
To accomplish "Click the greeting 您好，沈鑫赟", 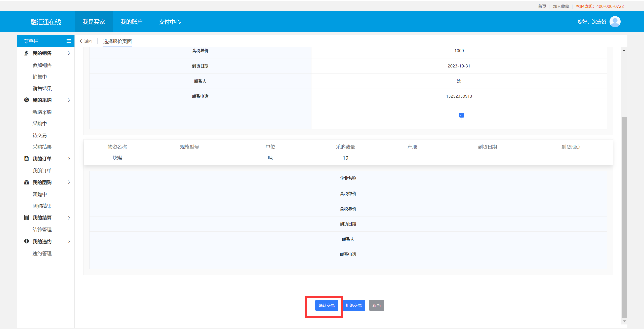I will click(592, 22).
